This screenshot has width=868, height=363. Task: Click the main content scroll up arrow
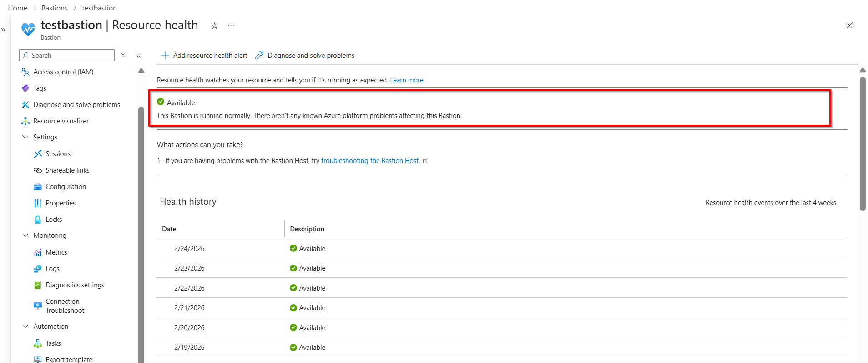click(863, 71)
